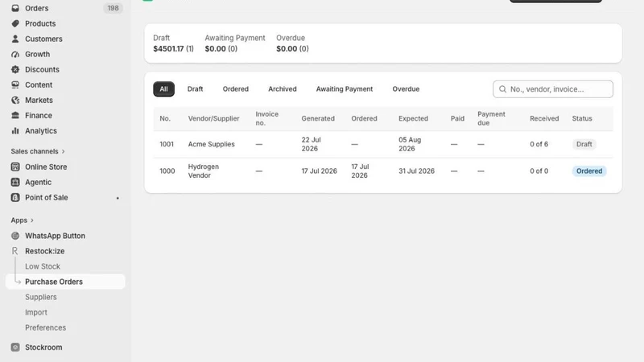Open purchase order number 1000
This screenshot has width=644, height=362.
pos(167,171)
